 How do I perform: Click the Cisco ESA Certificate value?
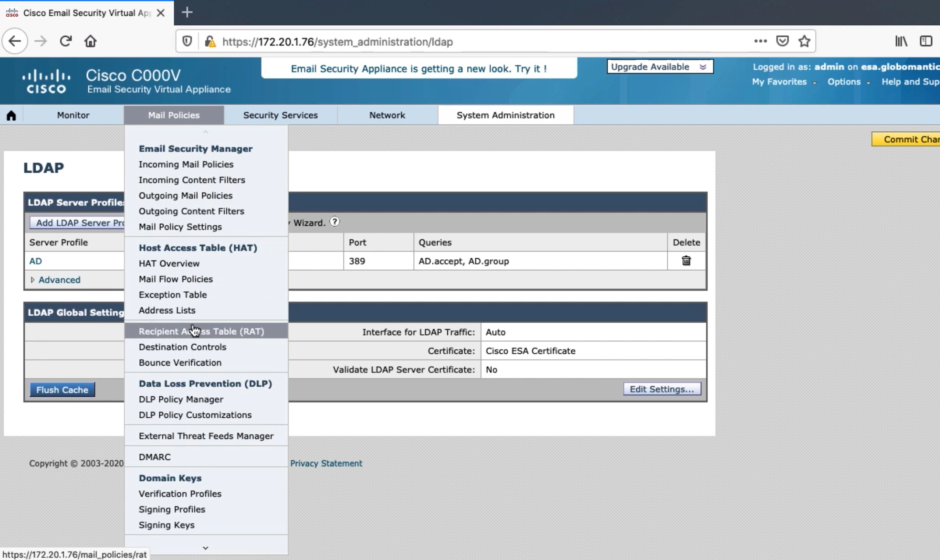[530, 351]
